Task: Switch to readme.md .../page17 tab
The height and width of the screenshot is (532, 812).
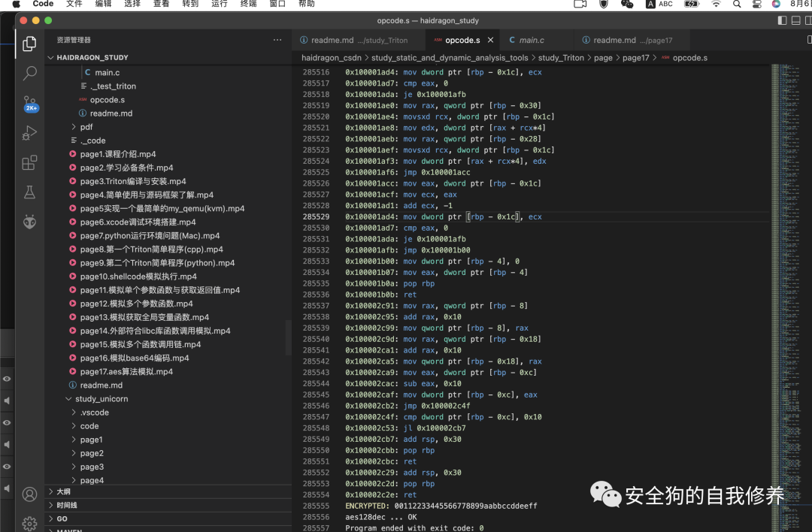Action: [x=632, y=40]
